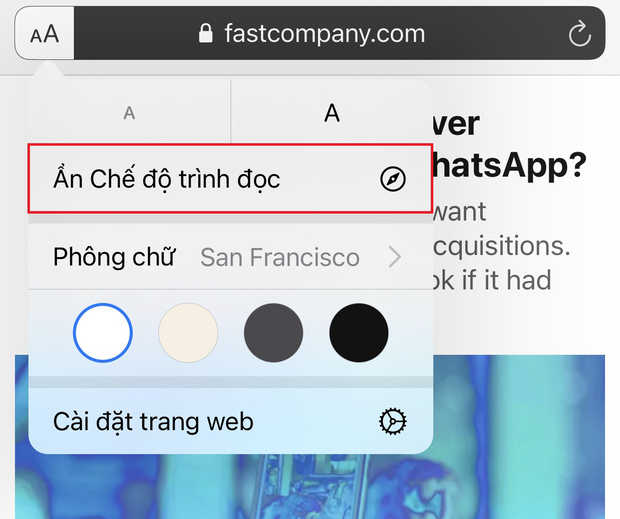Select the white background theme circle
Image resolution: width=620 pixels, height=519 pixels.
(103, 332)
